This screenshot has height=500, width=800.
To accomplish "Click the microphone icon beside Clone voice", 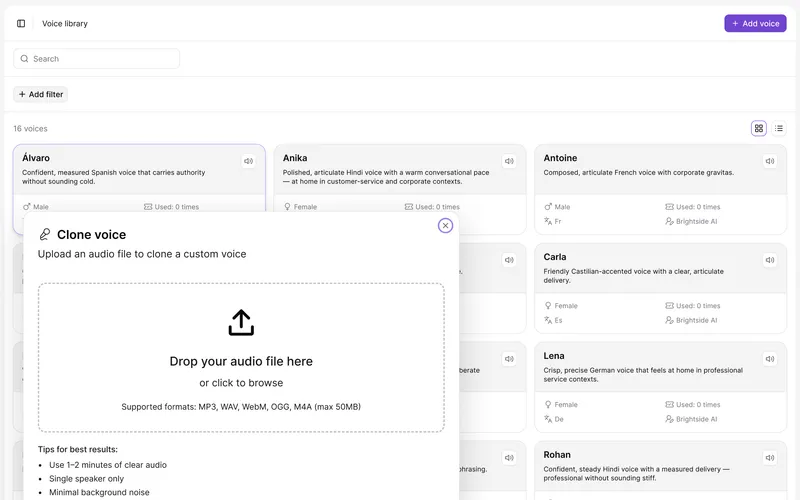I will point(45,235).
